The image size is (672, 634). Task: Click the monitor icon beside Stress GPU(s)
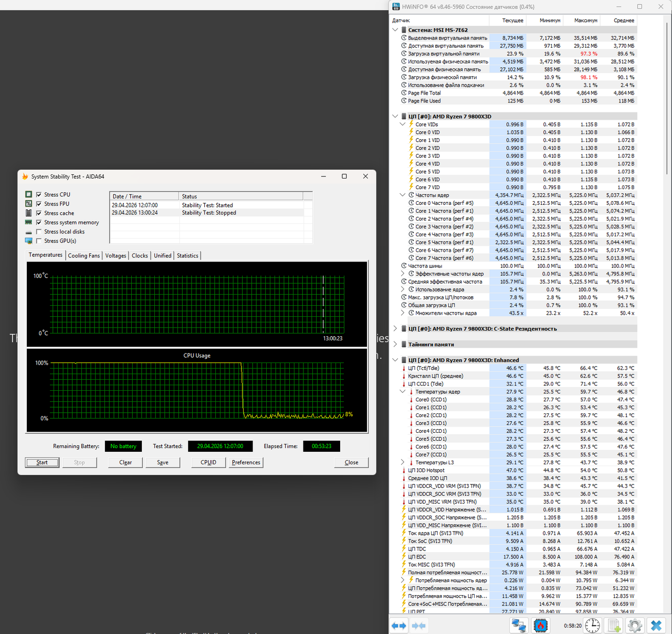pos(28,241)
